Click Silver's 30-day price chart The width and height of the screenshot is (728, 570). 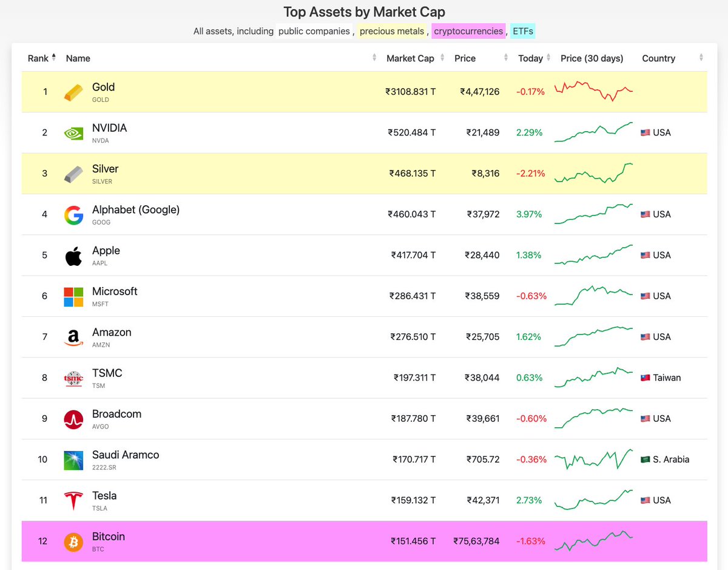click(593, 173)
